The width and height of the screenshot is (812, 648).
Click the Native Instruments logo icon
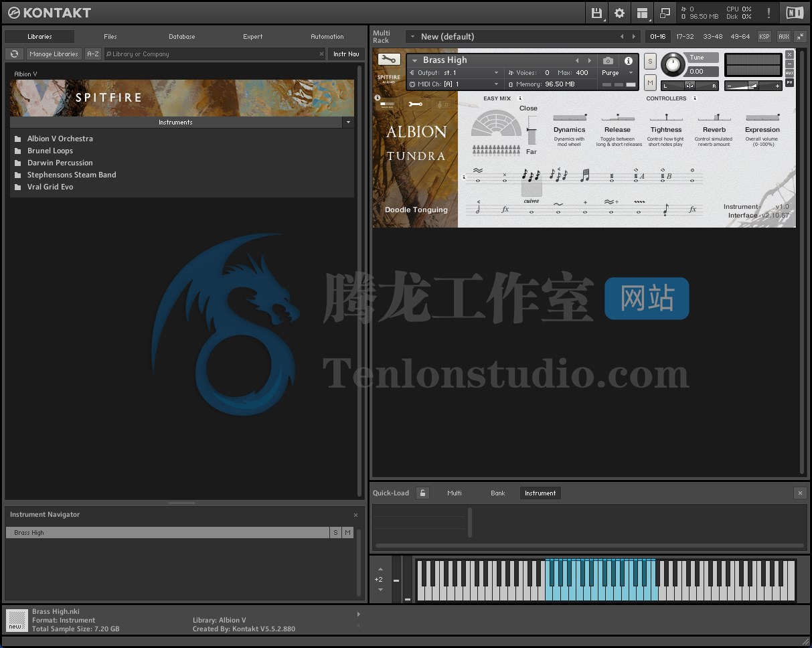(794, 12)
